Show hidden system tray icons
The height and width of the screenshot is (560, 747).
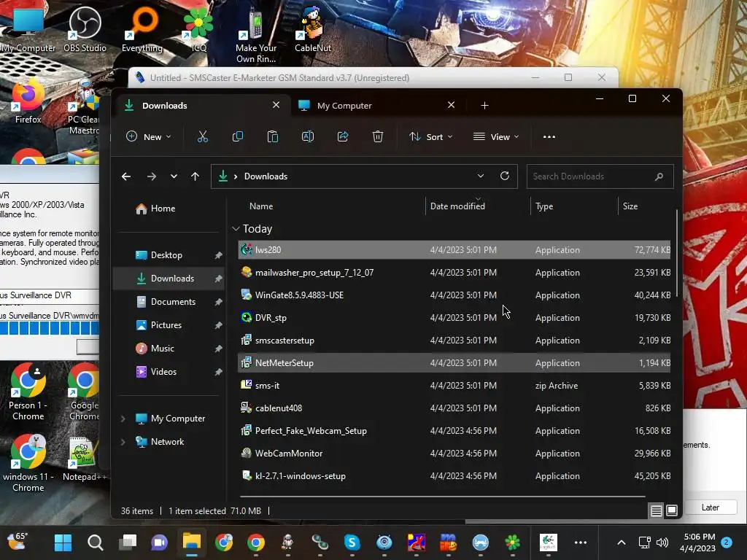622,542
